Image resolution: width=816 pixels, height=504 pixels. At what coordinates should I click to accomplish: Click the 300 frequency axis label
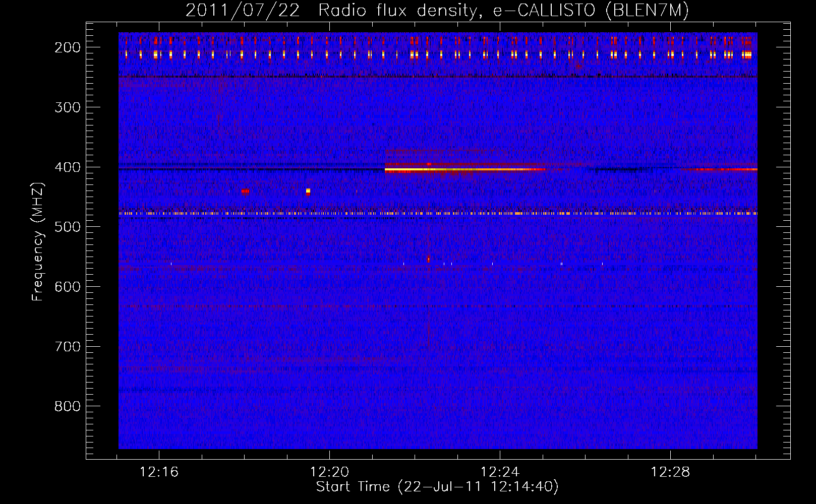[x=68, y=107]
